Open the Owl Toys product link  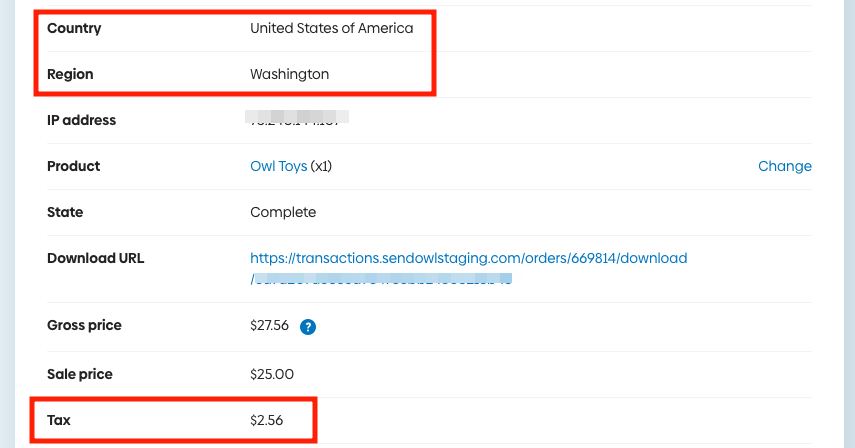click(x=278, y=166)
